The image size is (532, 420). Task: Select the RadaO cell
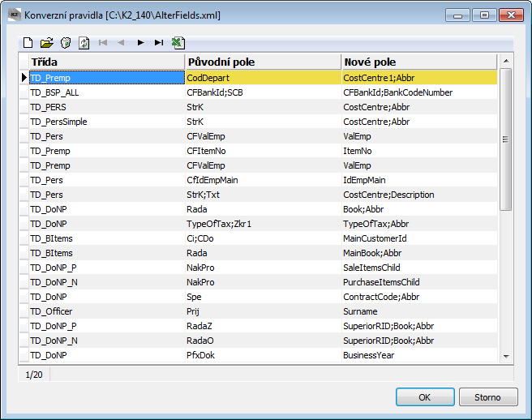pyautogui.click(x=263, y=341)
